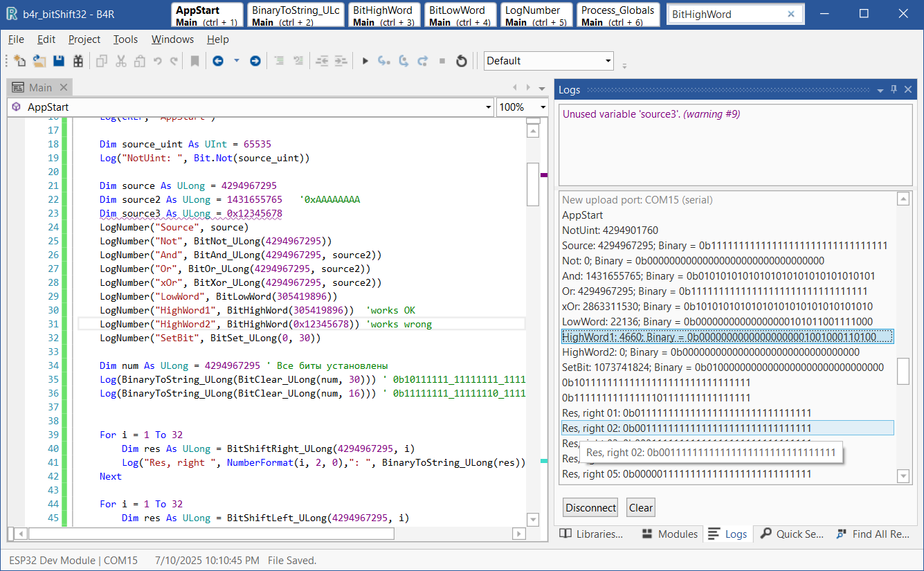Jump to Process_Globals quick link
The width and height of the screenshot is (924, 571).
point(617,15)
